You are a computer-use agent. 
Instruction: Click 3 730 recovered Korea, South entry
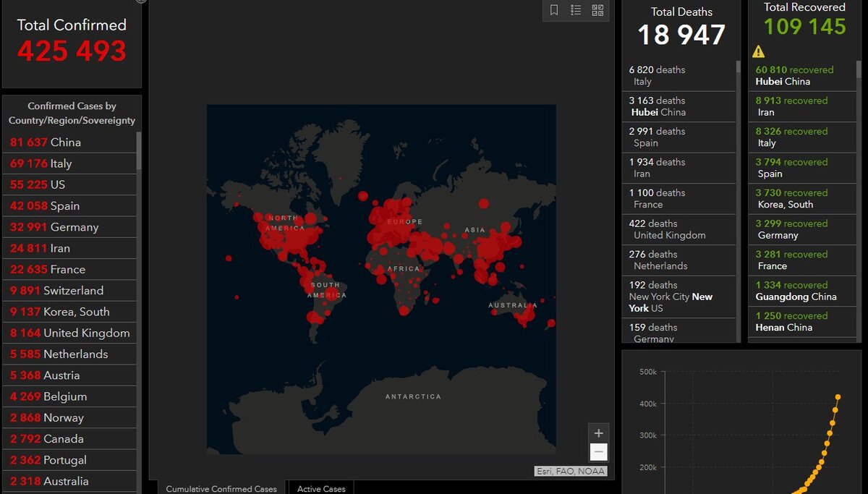(x=804, y=199)
